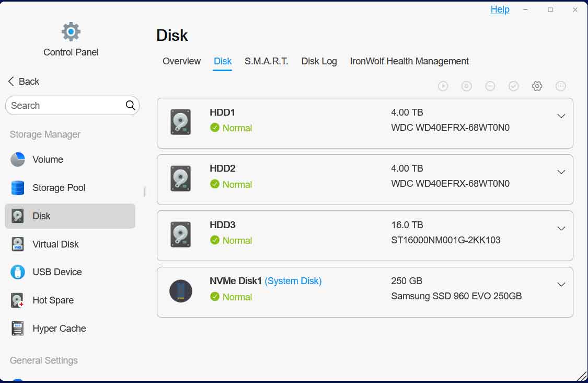Click the HDD1 hard drive icon

[x=181, y=122]
